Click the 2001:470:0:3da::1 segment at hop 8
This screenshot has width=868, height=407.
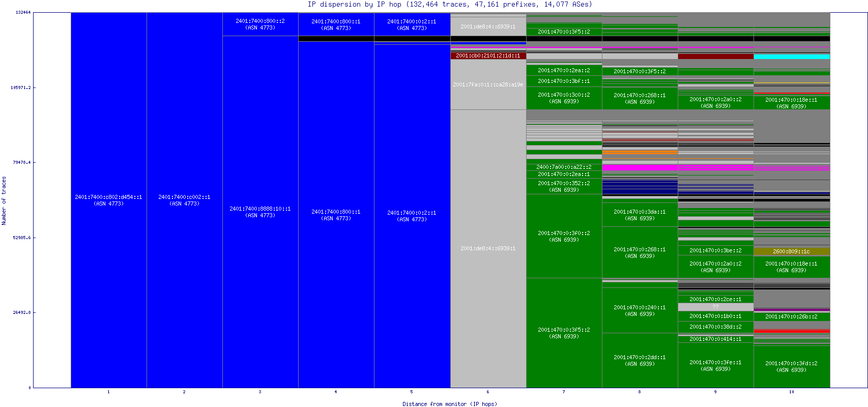[640, 215]
